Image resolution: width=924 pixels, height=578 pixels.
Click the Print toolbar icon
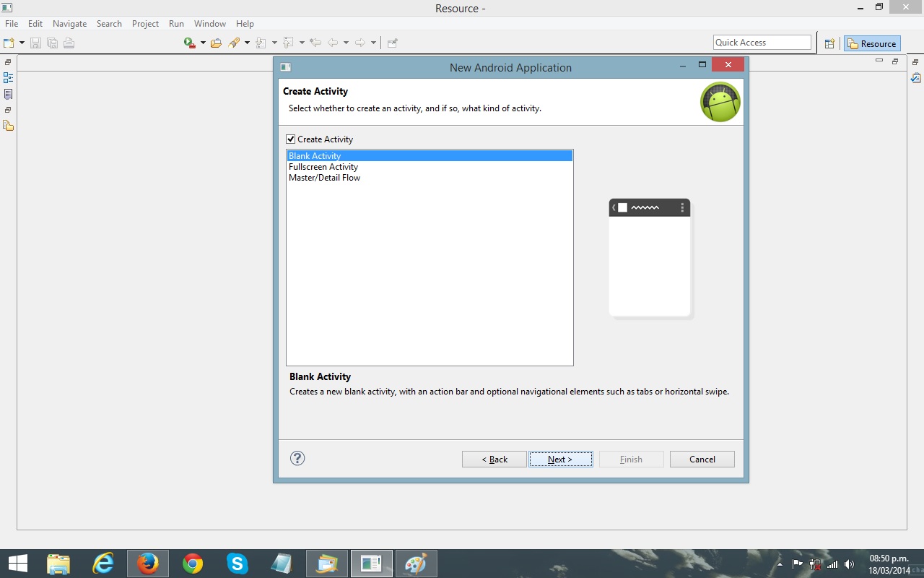pos(69,43)
